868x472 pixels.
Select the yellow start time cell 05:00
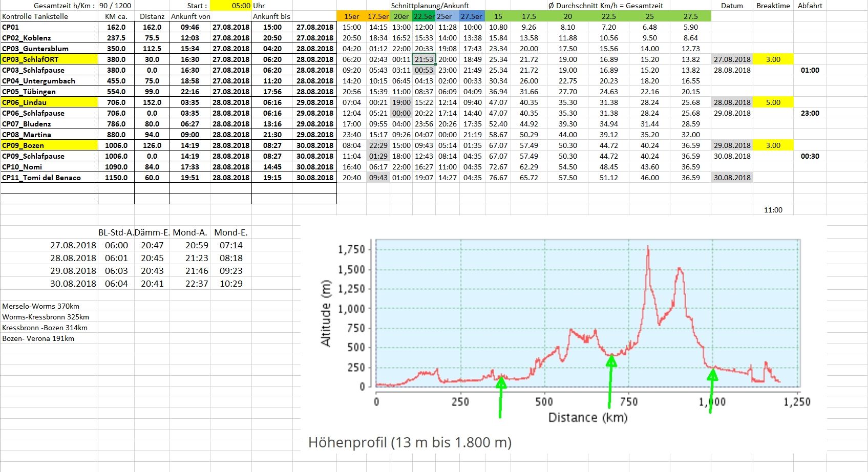(230, 6)
